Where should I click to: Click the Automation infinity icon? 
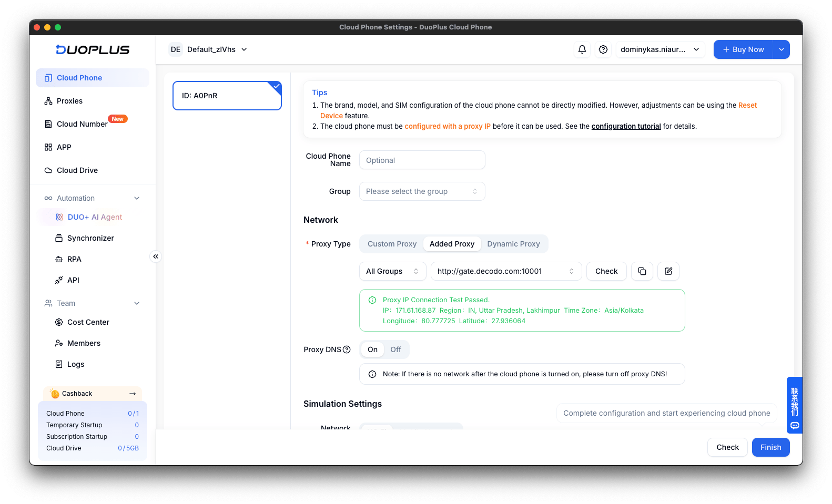(48, 198)
